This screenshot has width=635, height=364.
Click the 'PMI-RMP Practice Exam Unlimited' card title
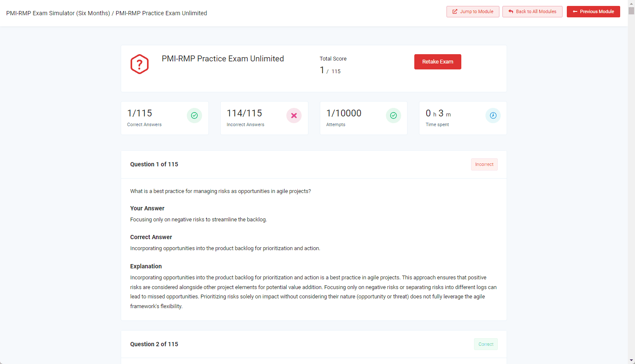223,59
